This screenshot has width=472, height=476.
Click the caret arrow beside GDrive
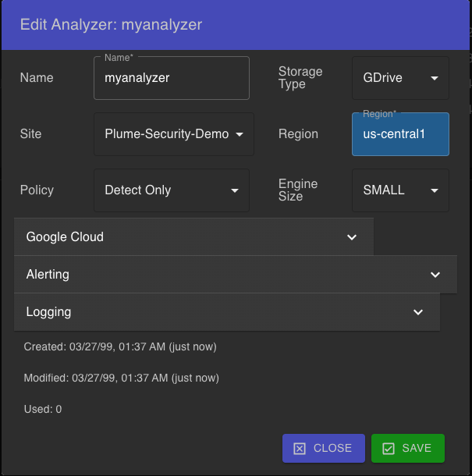[435, 78]
